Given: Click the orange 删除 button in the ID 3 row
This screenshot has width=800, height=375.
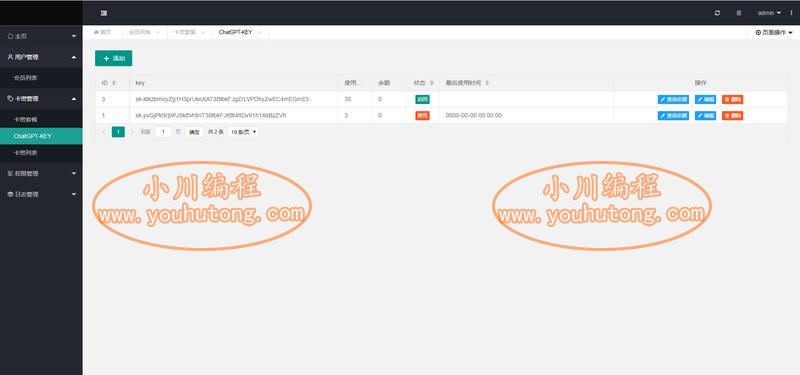Looking at the screenshot, I should [x=733, y=99].
